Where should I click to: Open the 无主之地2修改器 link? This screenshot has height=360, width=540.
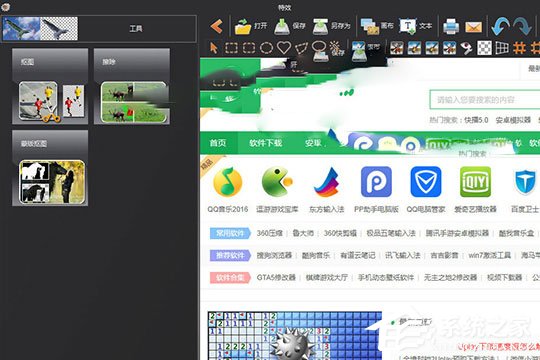click(x=450, y=277)
